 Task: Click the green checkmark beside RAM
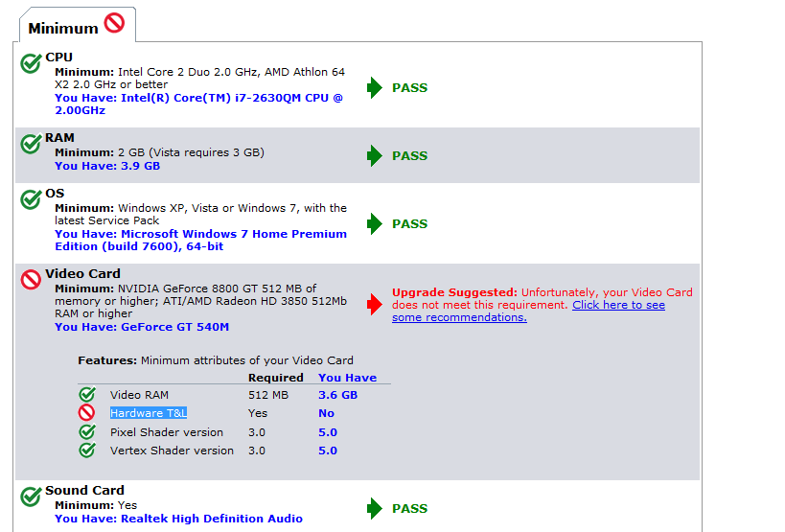tap(31, 144)
